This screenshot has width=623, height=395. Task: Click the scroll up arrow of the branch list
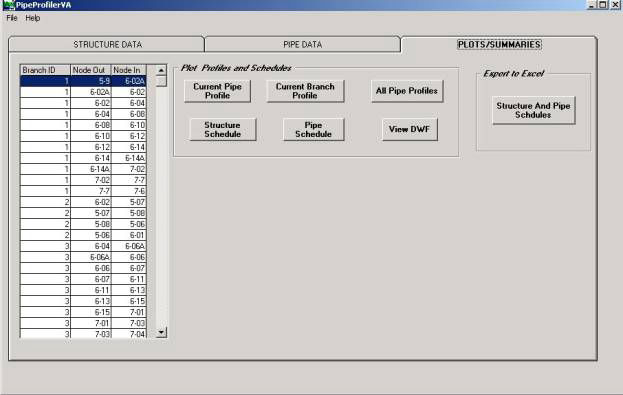[161, 70]
